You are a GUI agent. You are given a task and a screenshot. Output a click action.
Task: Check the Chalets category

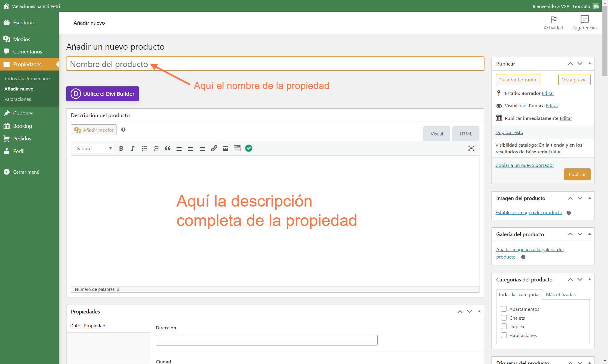(x=504, y=318)
